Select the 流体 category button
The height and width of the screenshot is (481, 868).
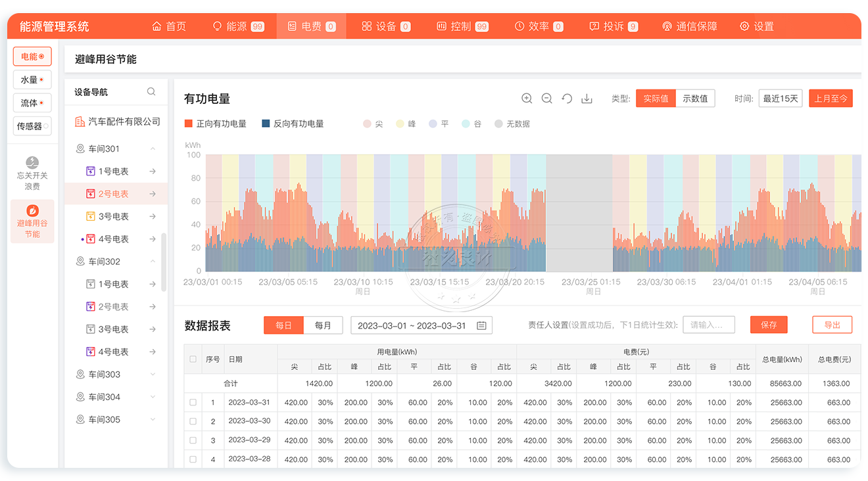(x=32, y=103)
